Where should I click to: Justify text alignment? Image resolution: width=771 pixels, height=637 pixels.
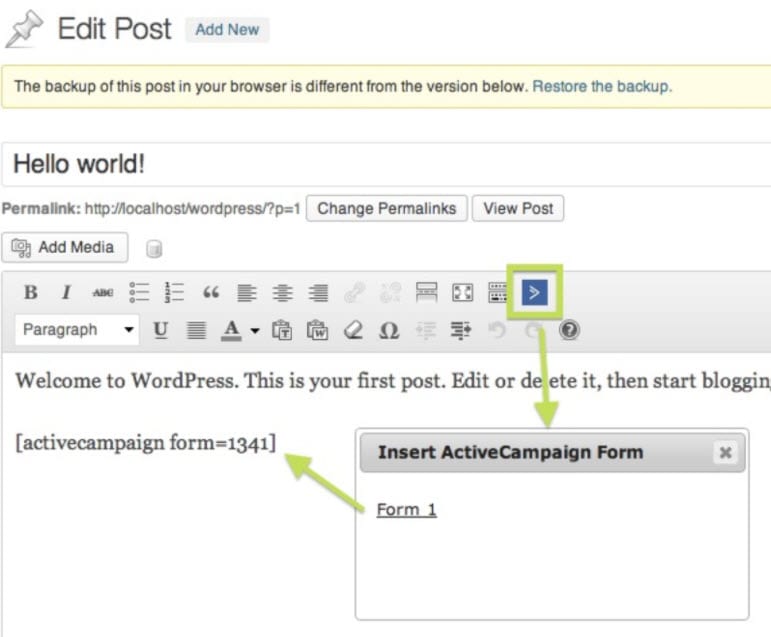coord(196,330)
